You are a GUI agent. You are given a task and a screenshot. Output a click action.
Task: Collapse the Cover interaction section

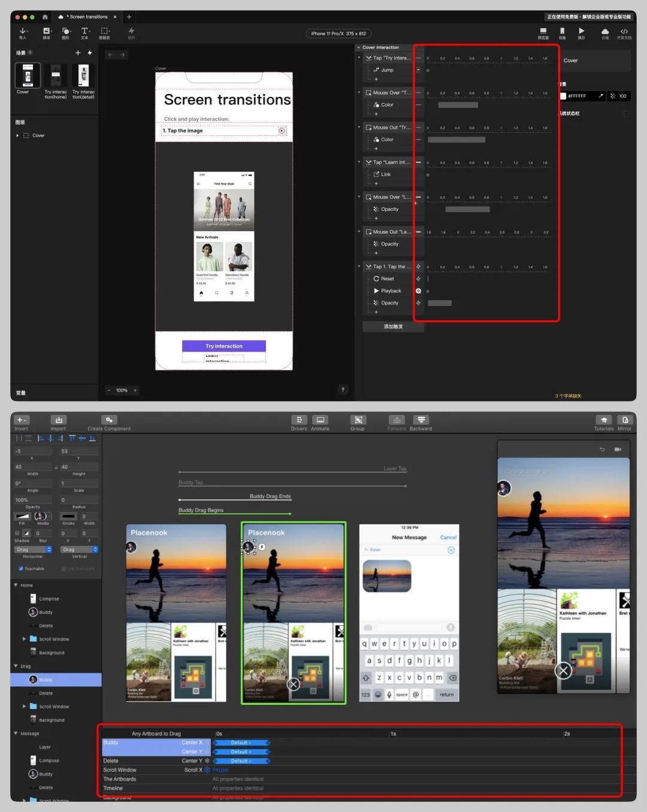(358, 47)
